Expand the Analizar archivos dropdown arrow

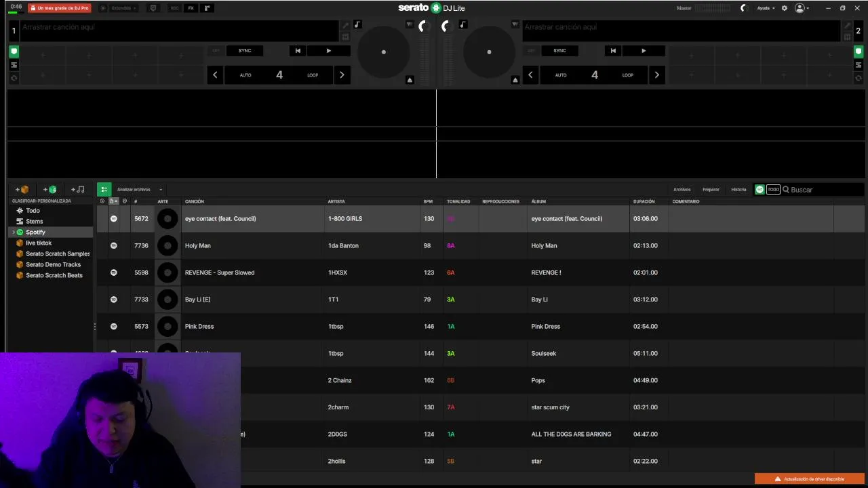tap(161, 190)
